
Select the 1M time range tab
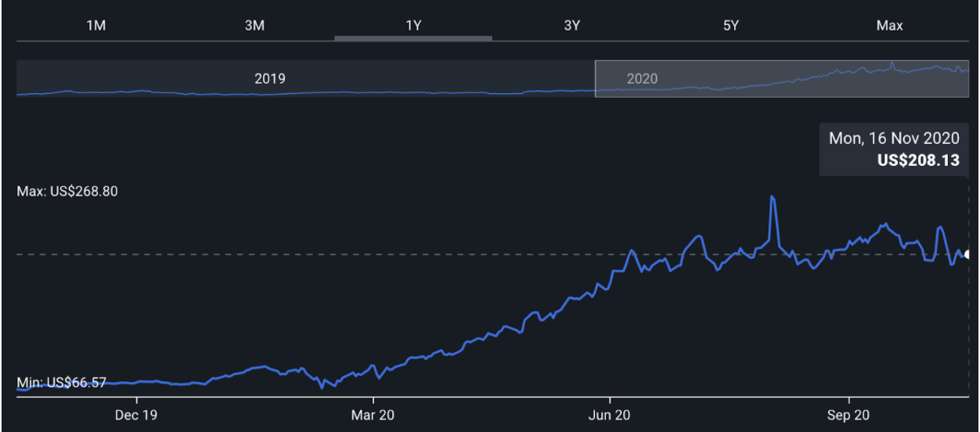95,25
